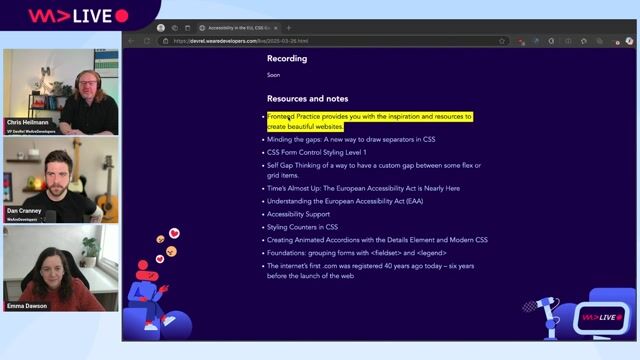Viewport: 640px width, 360px height.
Task: Open the white shield-shaped extension icon
Action: 551,41
